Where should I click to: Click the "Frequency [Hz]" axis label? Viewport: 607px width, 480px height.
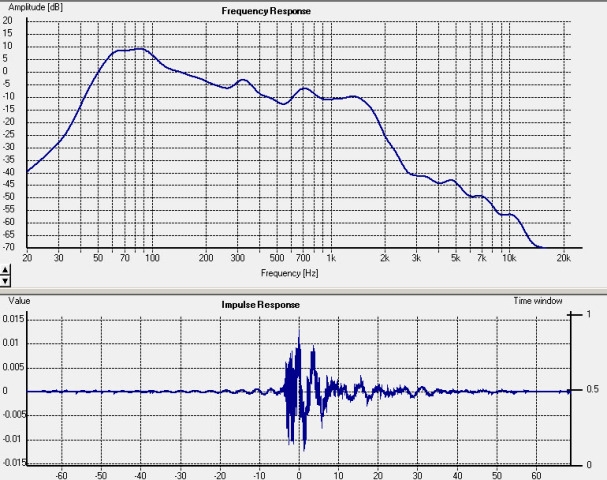point(290,273)
